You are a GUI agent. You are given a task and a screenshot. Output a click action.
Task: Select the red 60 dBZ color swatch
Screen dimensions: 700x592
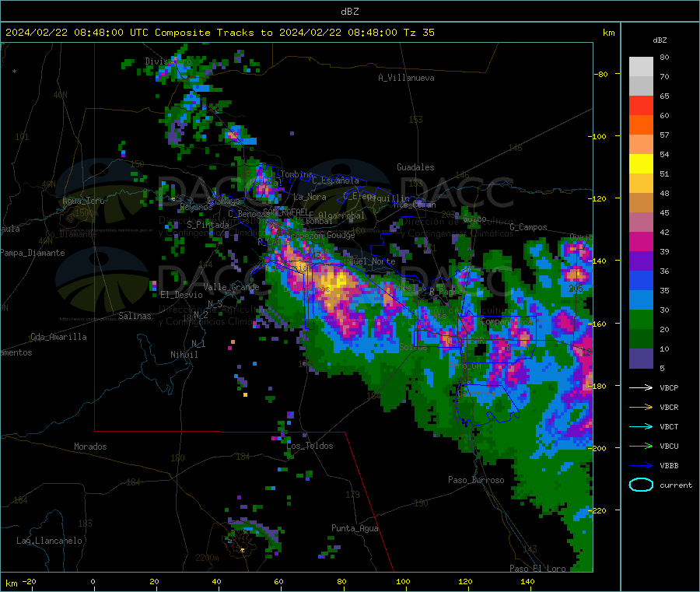641,105
